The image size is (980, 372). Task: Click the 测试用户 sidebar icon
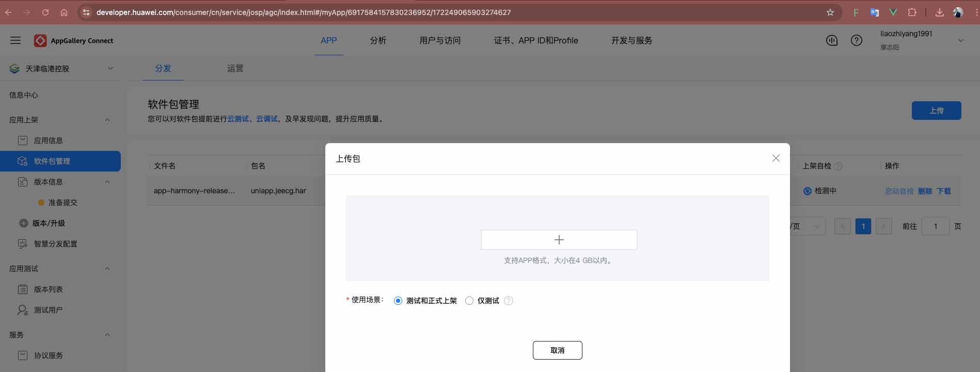tap(23, 310)
